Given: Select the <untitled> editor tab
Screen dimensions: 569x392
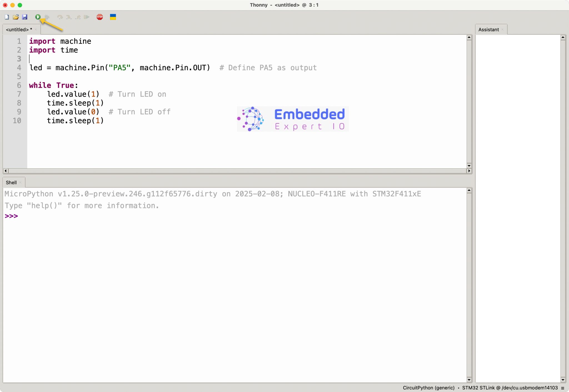Looking at the screenshot, I should [17, 30].
